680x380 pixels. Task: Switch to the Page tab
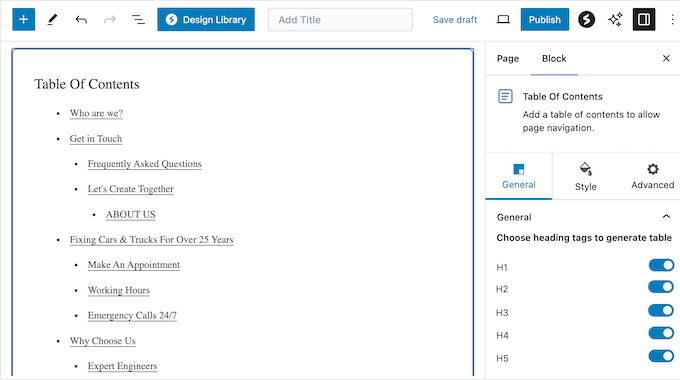click(x=508, y=59)
